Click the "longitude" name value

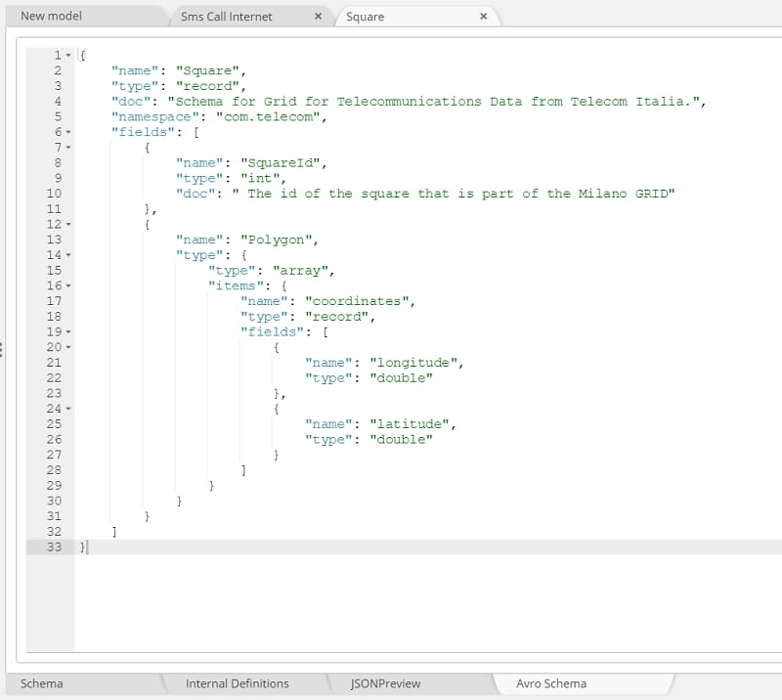pyautogui.click(x=413, y=363)
